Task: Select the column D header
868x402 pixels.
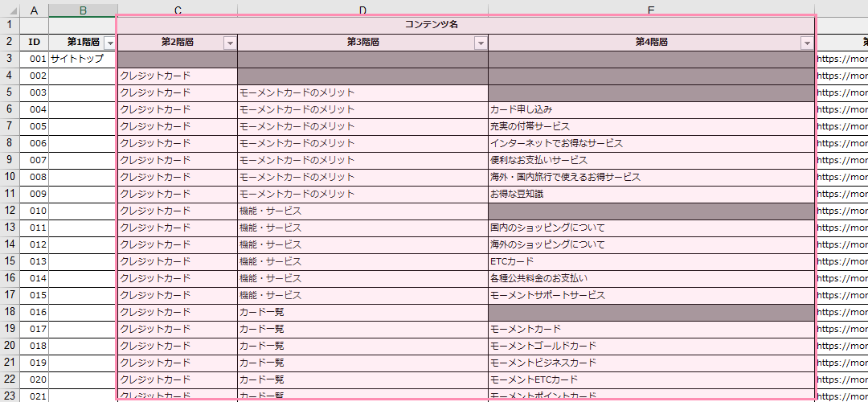Action: 362,10
